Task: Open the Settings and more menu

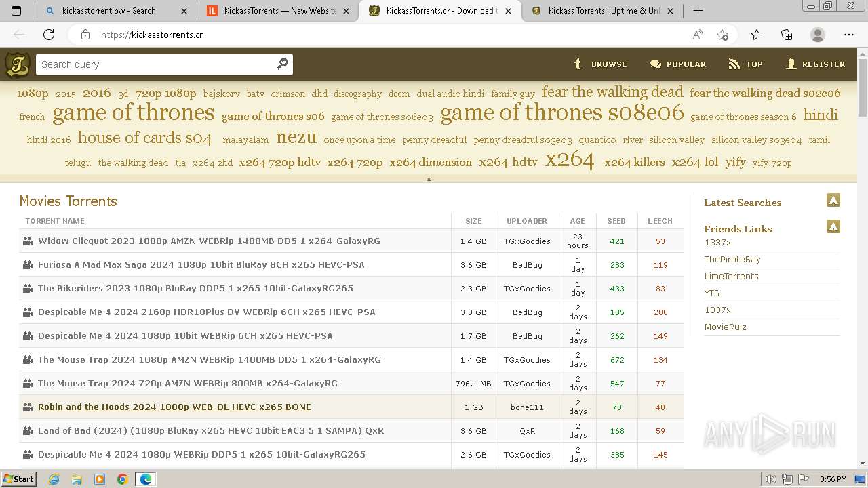Action: [x=849, y=35]
